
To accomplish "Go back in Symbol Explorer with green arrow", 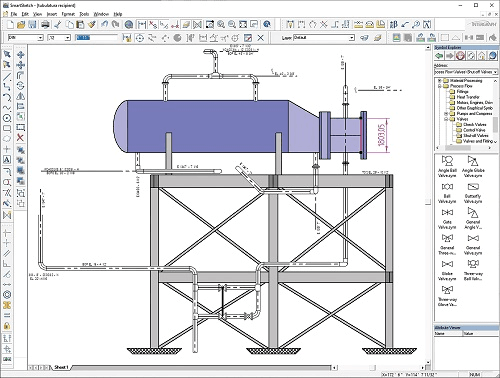I will (439, 56).
